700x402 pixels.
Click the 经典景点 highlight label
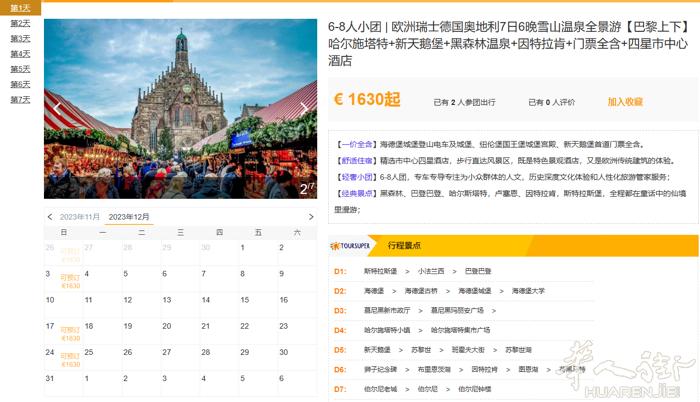[357, 193]
